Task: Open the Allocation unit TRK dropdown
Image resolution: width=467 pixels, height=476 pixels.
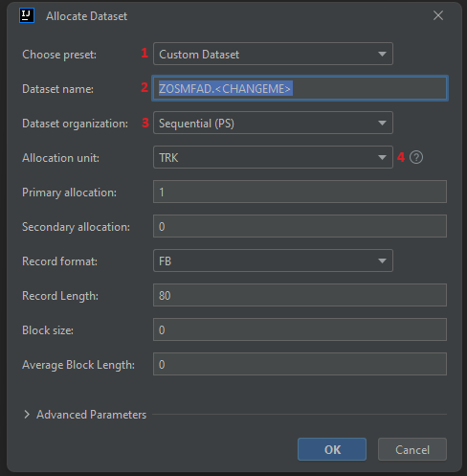Action: pyautogui.click(x=273, y=157)
